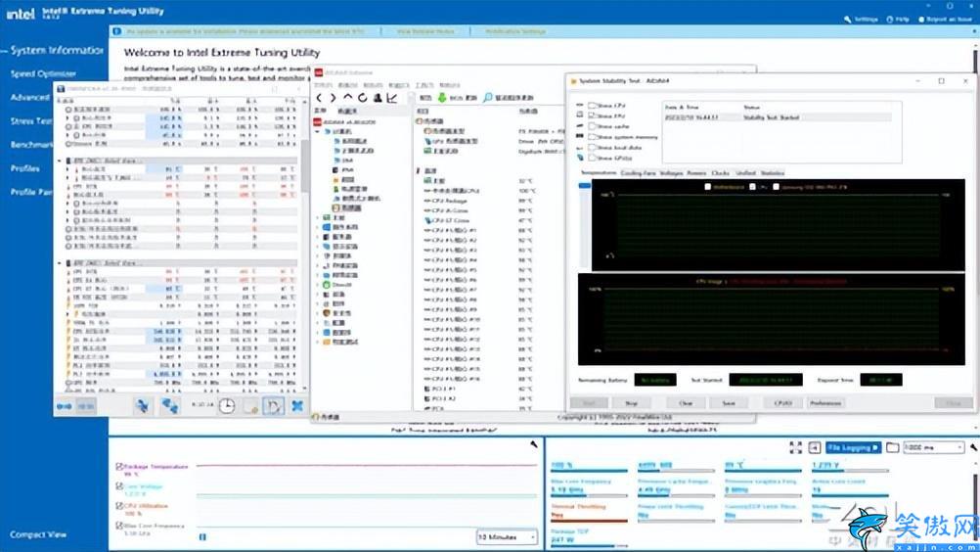This screenshot has height=552, width=980.
Task: Click the AIDA64 graph chart toolbar icon
Action: pyautogui.click(x=392, y=98)
